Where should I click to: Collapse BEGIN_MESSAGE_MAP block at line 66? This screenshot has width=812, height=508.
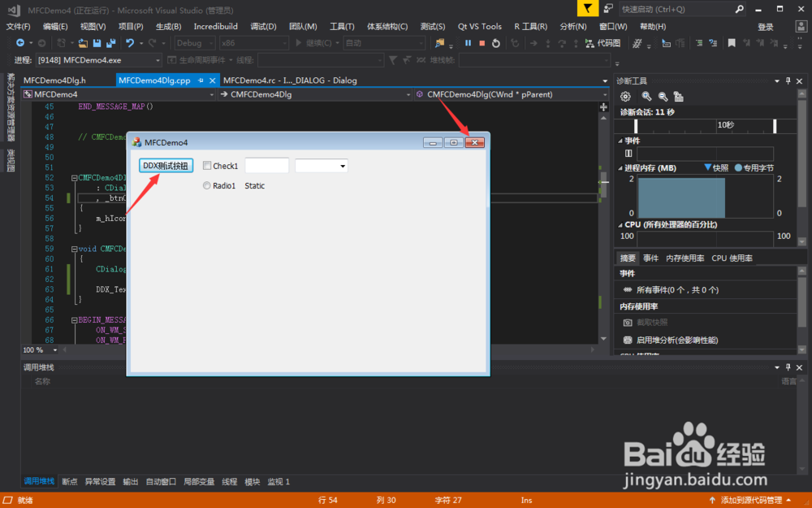pyautogui.click(x=74, y=319)
